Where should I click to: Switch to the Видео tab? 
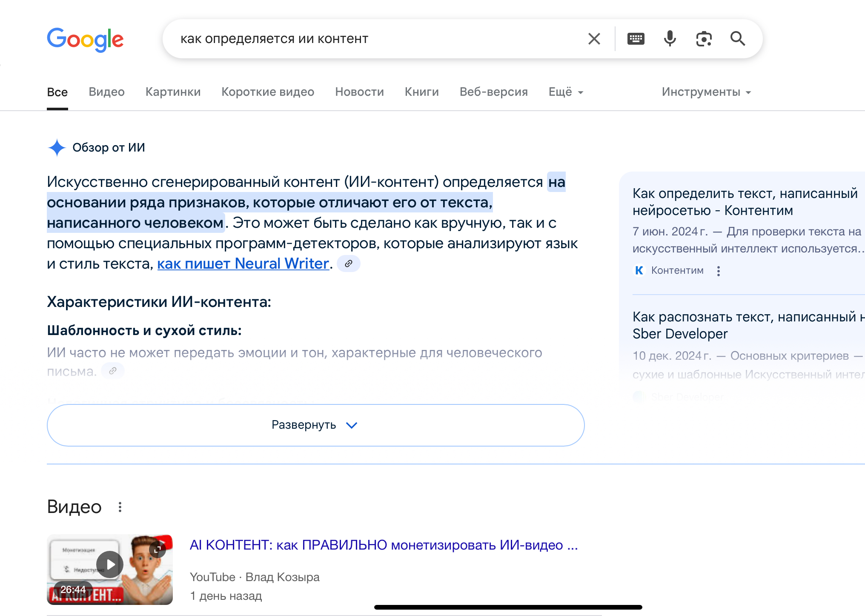coord(106,92)
